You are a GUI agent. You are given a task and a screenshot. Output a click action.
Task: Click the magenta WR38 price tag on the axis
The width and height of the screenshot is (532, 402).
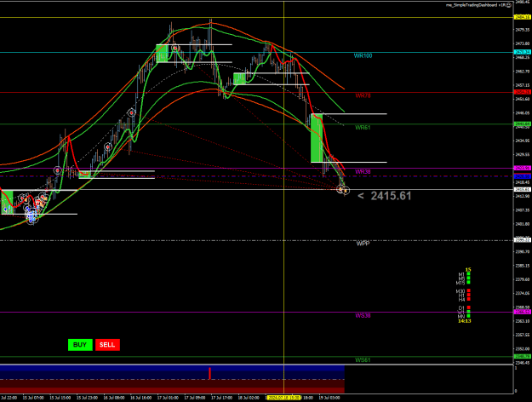coord(523,168)
